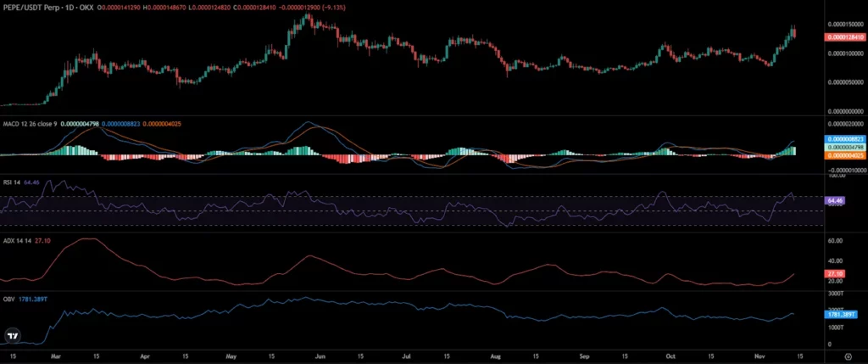Click the Aug label on time axis
Viewport: 868px width, 364px height.
[495, 356]
